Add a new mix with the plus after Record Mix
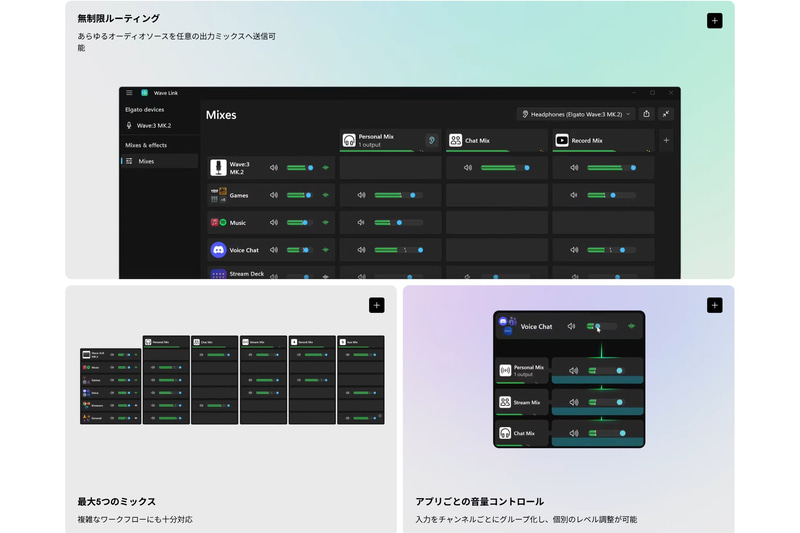 click(666, 140)
